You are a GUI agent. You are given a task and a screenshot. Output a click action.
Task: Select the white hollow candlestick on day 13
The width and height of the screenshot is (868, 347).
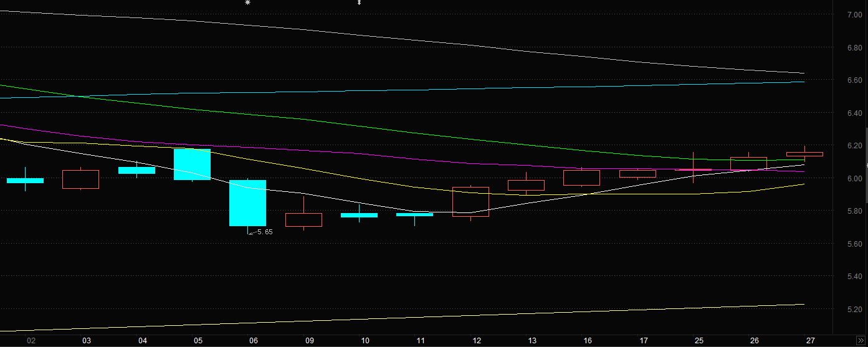526,185
